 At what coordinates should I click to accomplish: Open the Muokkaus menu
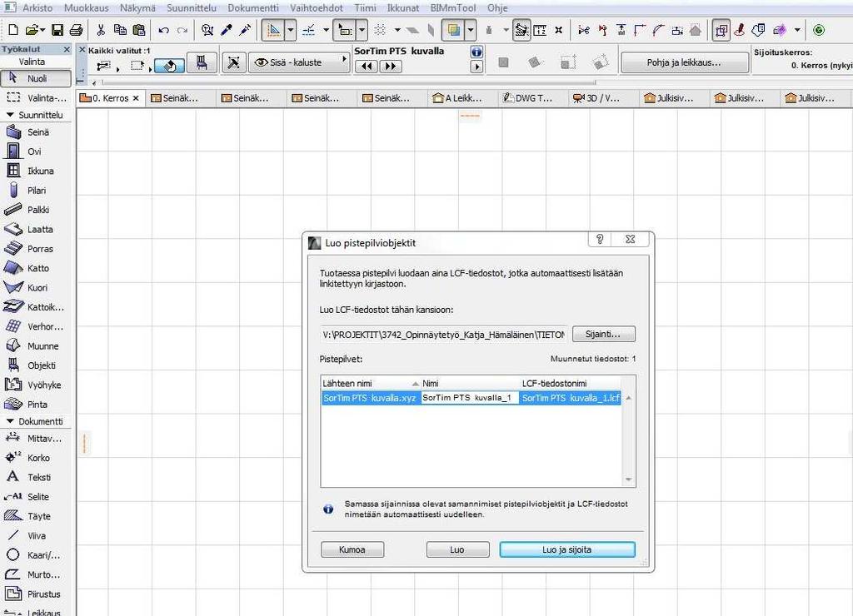point(86,7)
